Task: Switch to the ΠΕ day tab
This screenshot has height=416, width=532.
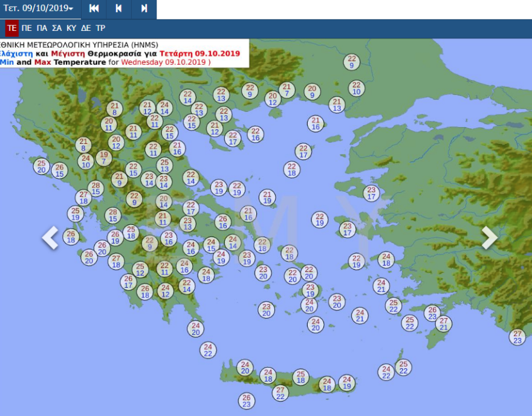Action: click(27, 28)
